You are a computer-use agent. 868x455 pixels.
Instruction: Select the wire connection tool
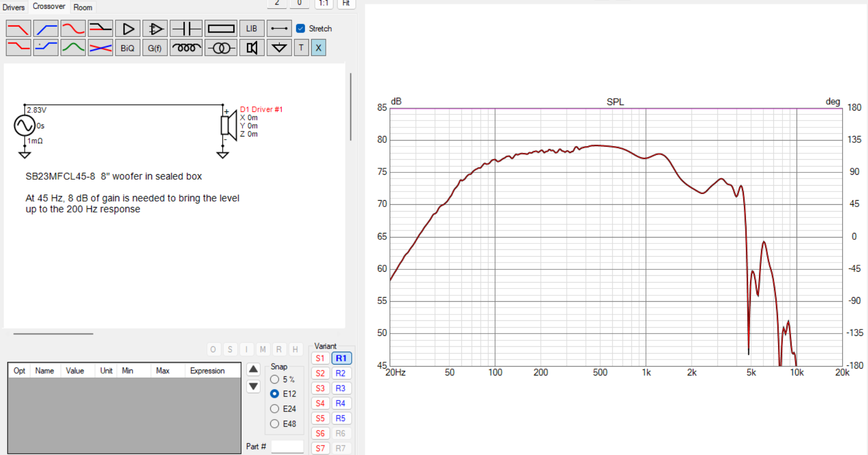pyautogui.click(x=279, y=29)
